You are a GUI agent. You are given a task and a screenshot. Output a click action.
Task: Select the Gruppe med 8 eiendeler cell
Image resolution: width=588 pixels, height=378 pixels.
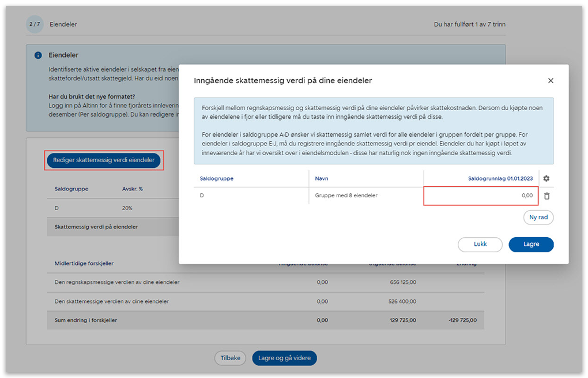coord(346,196)
